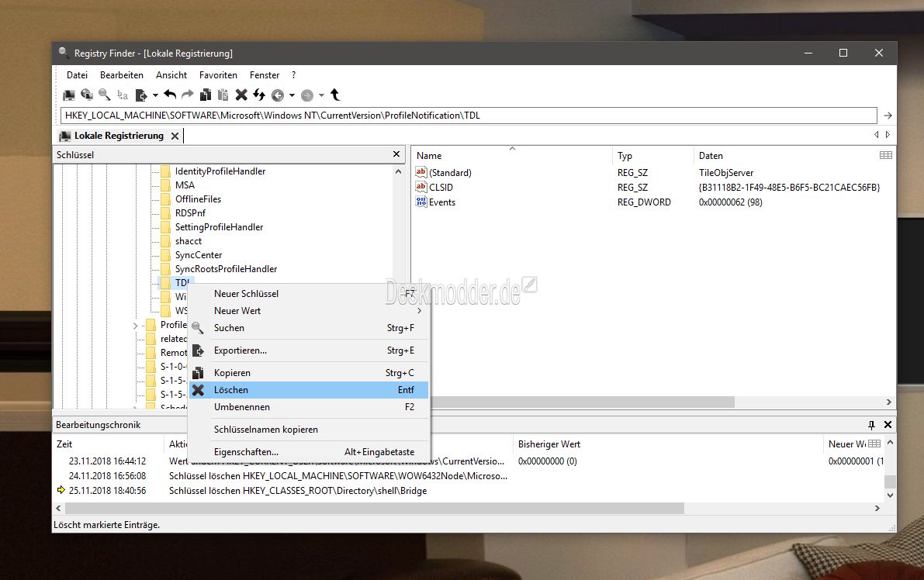Choose Schlüsselnamen kopieren in context menu
Image resolution: width=924 pixels, height=580 pixels.
click(310, 430)
